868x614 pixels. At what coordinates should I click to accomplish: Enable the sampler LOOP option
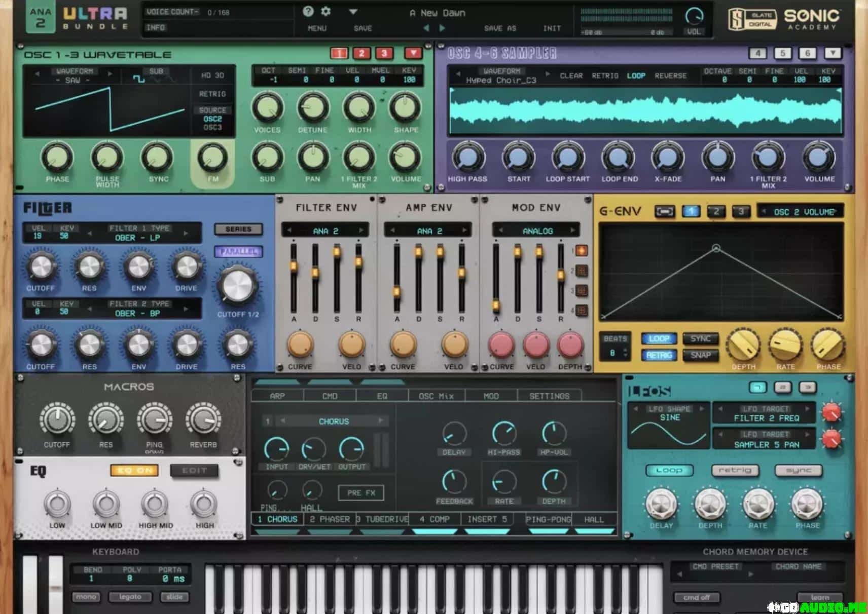[636, 75]
